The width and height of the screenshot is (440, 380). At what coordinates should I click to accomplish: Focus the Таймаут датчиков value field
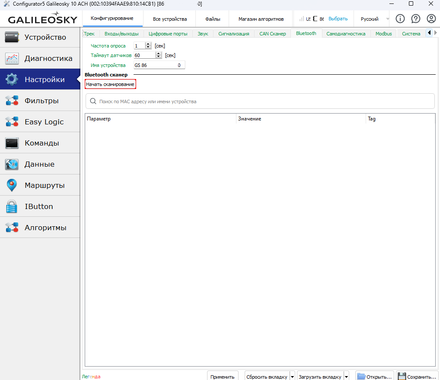point(145,55)
